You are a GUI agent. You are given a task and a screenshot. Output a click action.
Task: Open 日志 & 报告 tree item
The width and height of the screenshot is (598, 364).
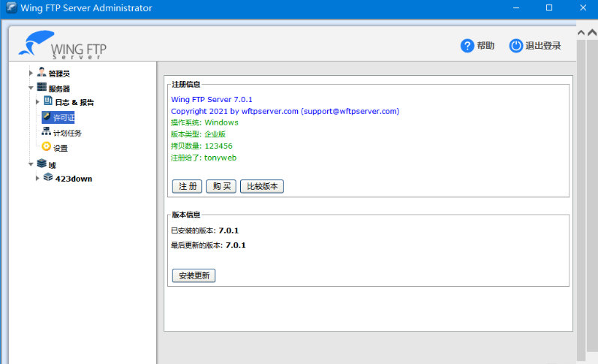click(x=74, y=102)
